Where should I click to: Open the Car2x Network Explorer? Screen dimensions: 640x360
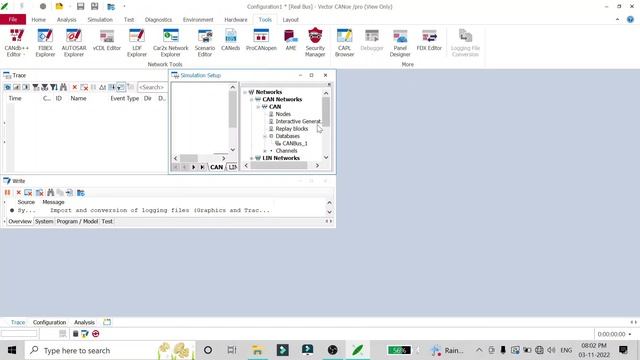click(171, 42)
